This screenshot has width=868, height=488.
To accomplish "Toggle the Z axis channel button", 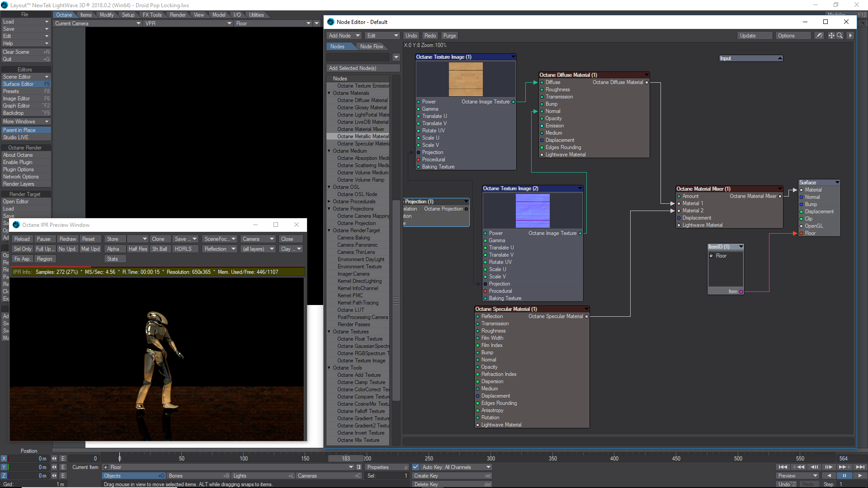I will coord(4,476).
